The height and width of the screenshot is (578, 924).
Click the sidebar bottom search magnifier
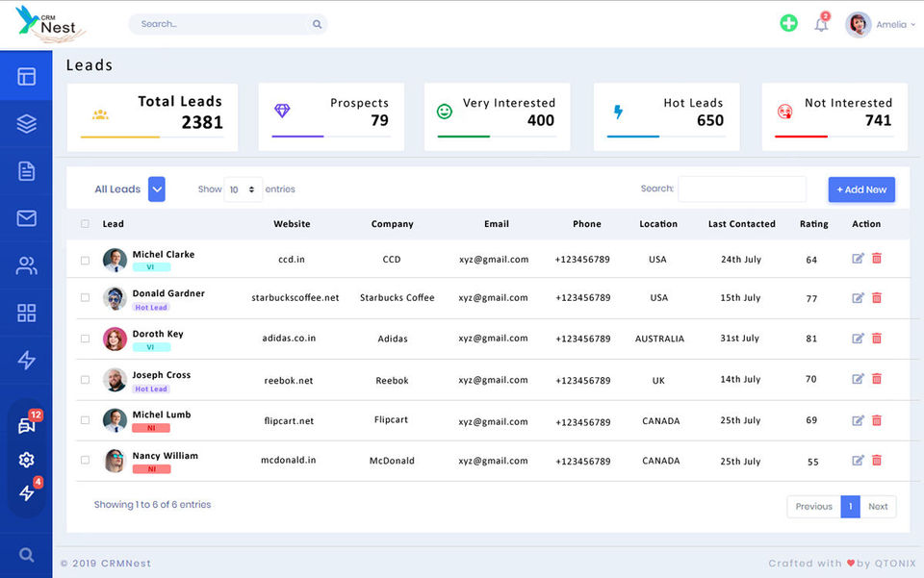pos(27,555)
